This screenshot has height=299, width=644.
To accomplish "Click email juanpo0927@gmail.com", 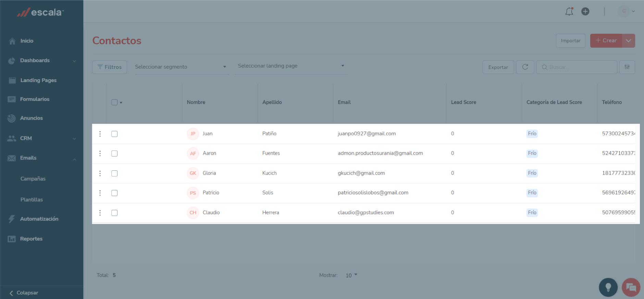I will click(x=367, y=134).
